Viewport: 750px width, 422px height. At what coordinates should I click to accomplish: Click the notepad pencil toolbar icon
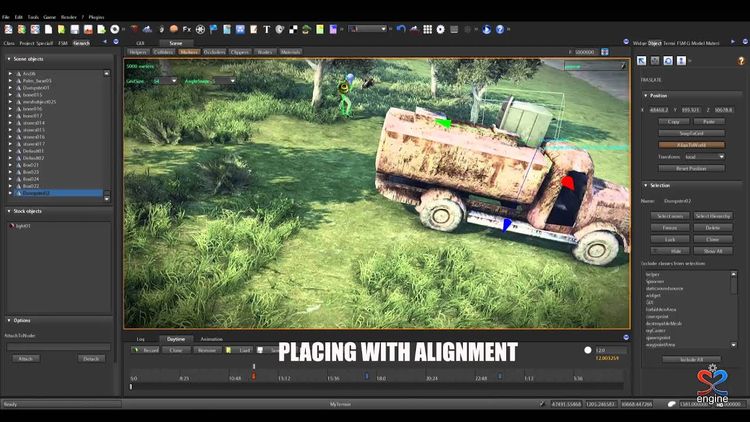point(254,29)
